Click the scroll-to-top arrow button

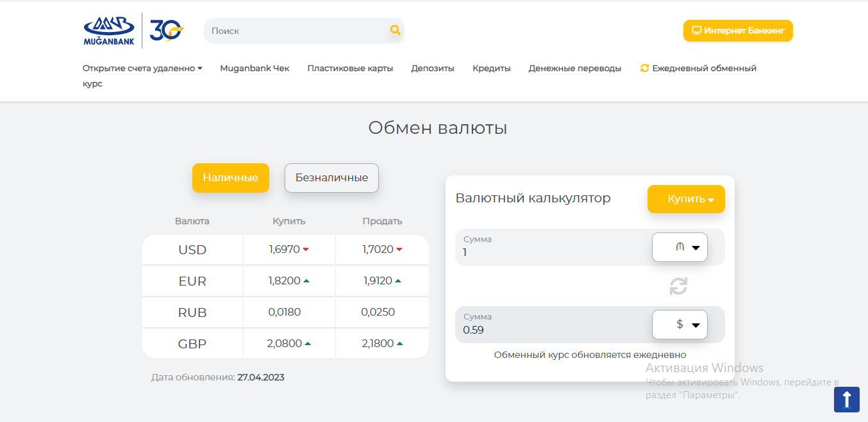click(x=846, y=399)
